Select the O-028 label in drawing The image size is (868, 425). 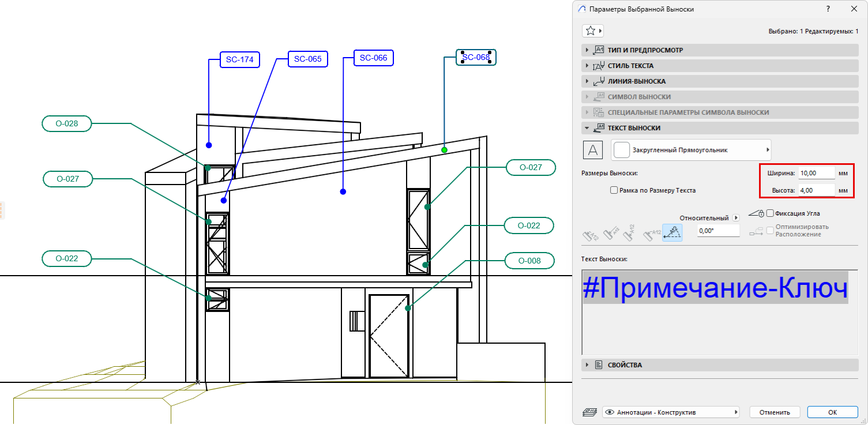67,123
